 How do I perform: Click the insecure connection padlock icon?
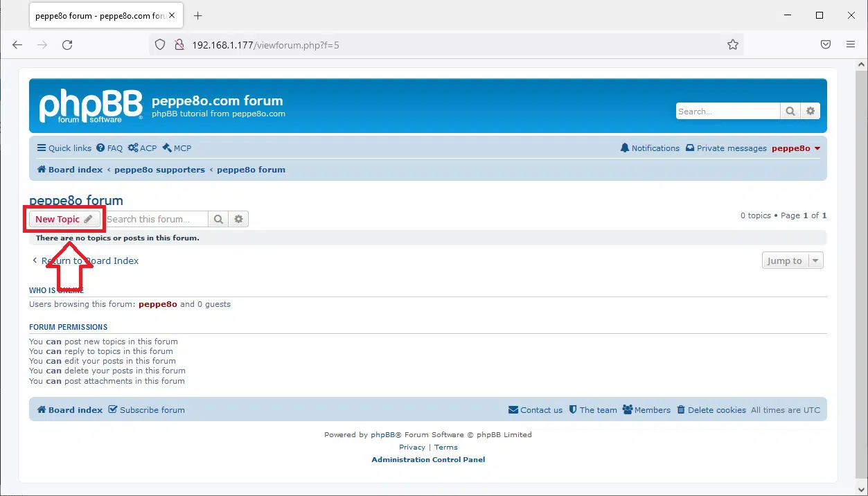coord(179,45)
